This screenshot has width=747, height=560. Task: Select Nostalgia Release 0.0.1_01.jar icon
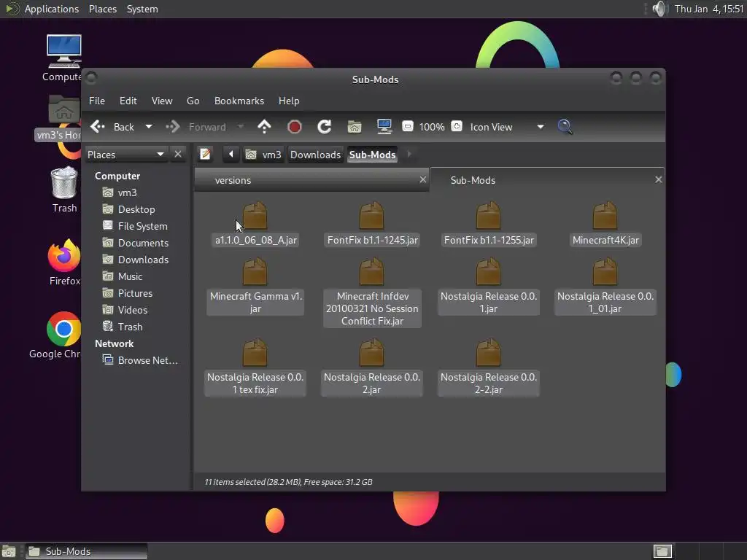(x=605, y=273)
